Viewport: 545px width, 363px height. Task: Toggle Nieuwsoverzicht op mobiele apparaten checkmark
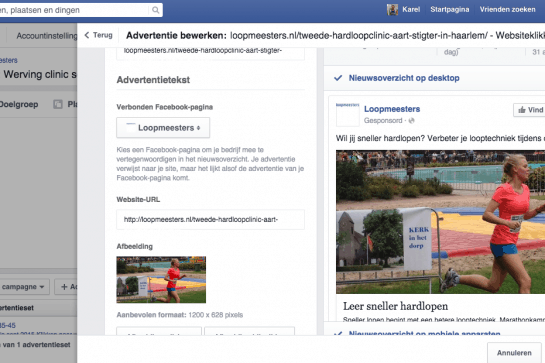click(337, 333)
